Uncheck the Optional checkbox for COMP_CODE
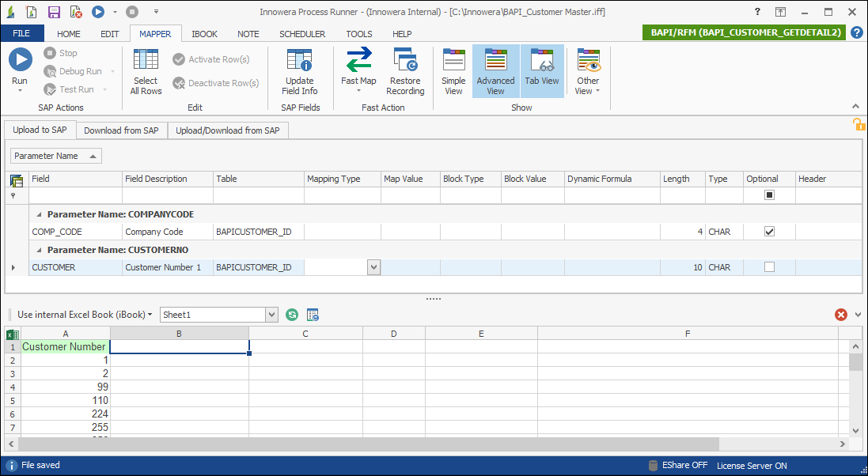The width and height of the screenshot is (868, 476). [768, 232]
